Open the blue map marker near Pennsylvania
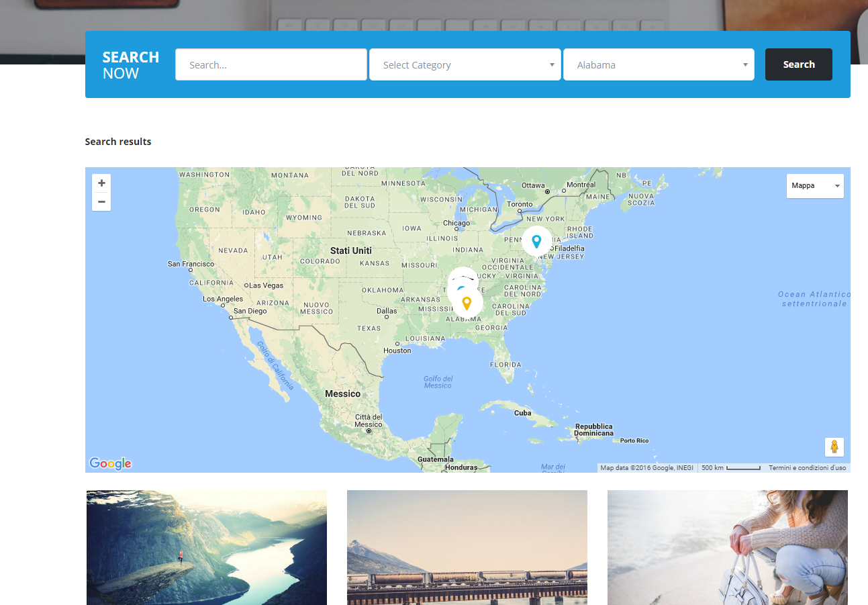Viewport: 868px width, 605px height. coord(536,240)
